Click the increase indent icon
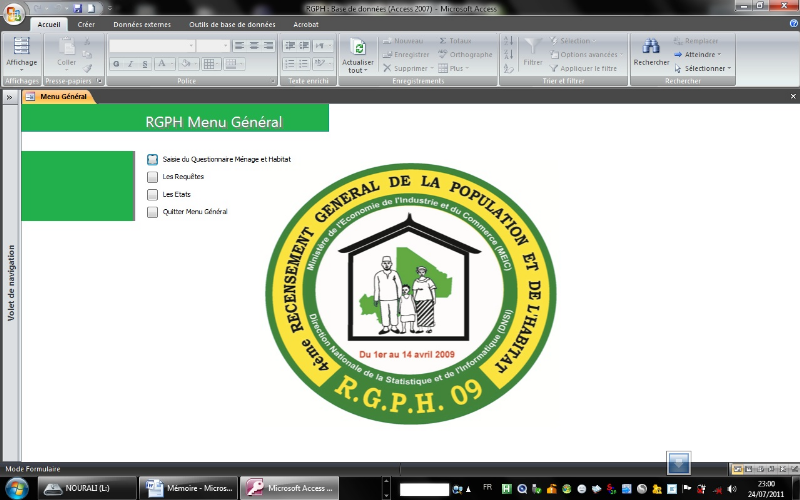The image size is (800, 500). (304, 46)
